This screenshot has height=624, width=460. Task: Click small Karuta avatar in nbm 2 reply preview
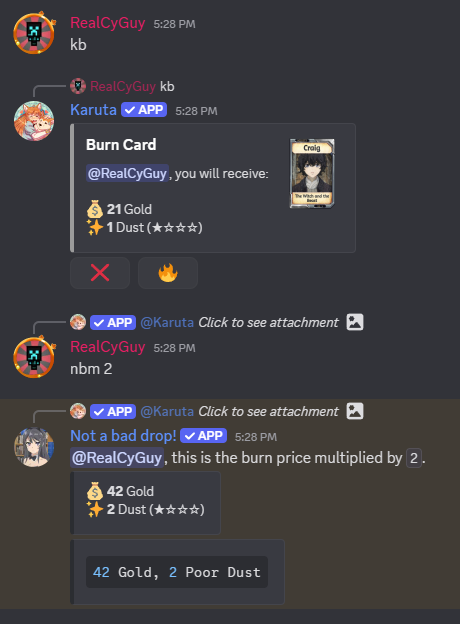click(x=78, y=322)
